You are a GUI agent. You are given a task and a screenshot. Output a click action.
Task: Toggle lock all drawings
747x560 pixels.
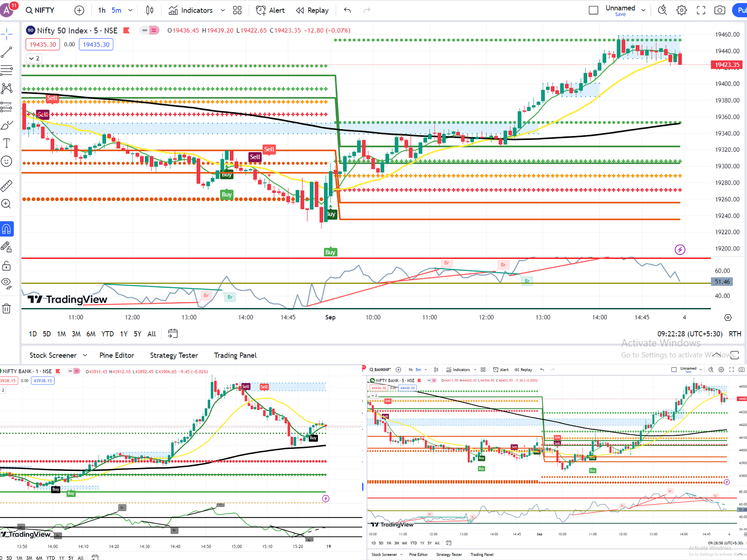tap(7, 266)
